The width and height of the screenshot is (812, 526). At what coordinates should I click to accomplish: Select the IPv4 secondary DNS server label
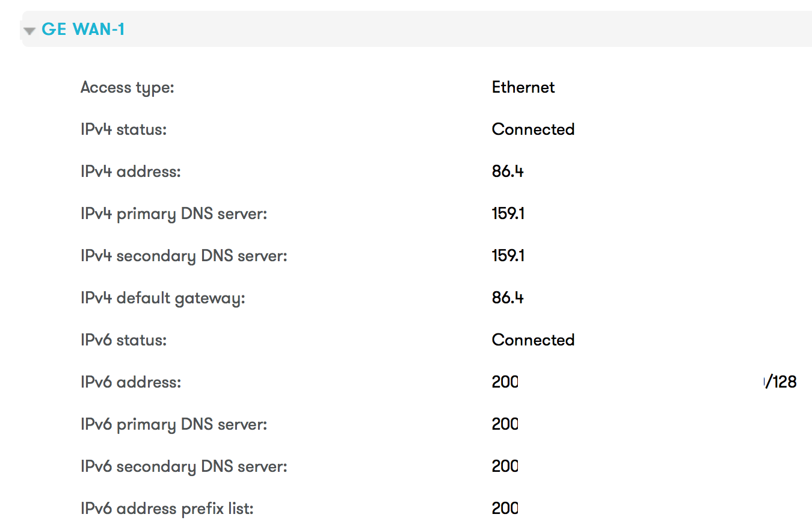183,256
